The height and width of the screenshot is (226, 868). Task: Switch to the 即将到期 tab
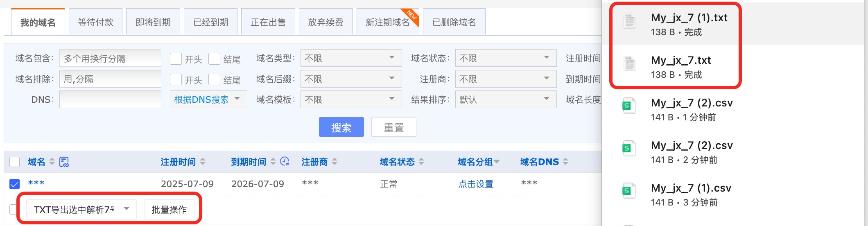[x=153, y=22]
